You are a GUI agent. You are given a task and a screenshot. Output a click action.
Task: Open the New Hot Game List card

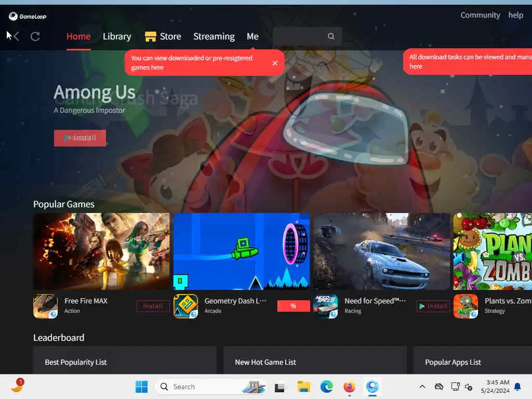(315, 361)
